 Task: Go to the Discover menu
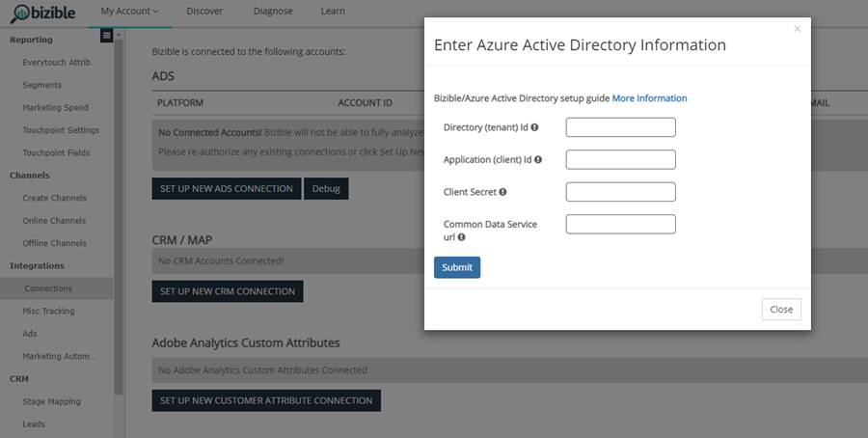[204, 11]
